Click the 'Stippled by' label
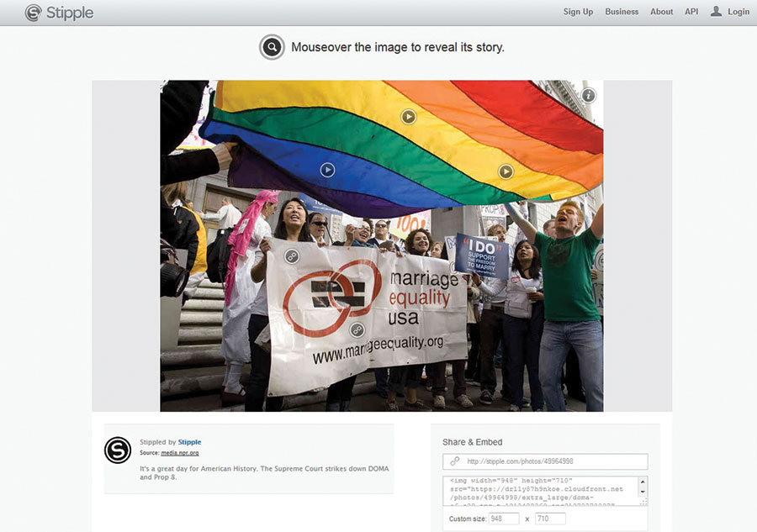The image size is (757, 532). [158, 442]
